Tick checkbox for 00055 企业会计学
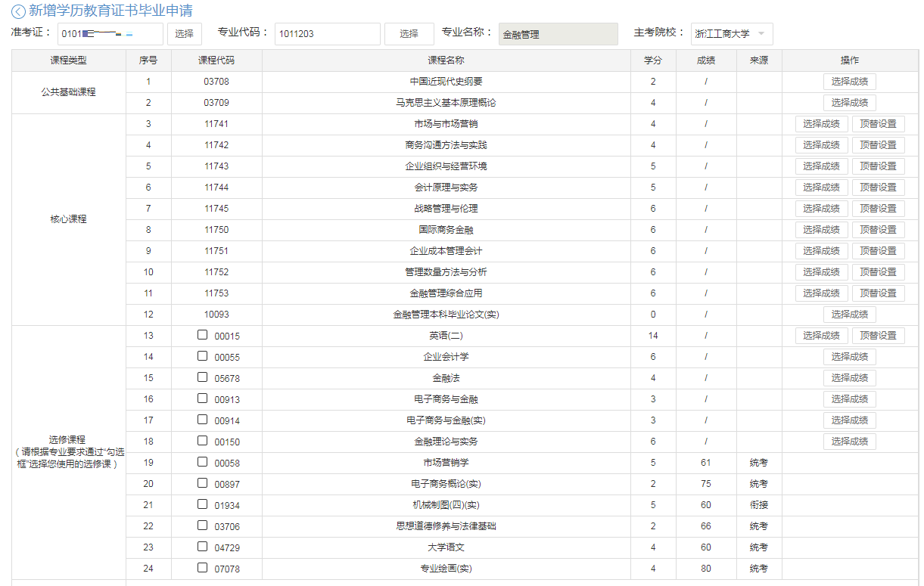The height and width of the screenshot is (586, 924). coord(202,355)
